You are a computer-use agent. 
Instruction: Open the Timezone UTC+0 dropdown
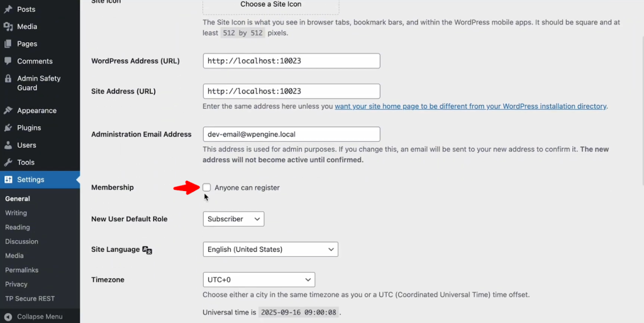[x=258, y=280]
